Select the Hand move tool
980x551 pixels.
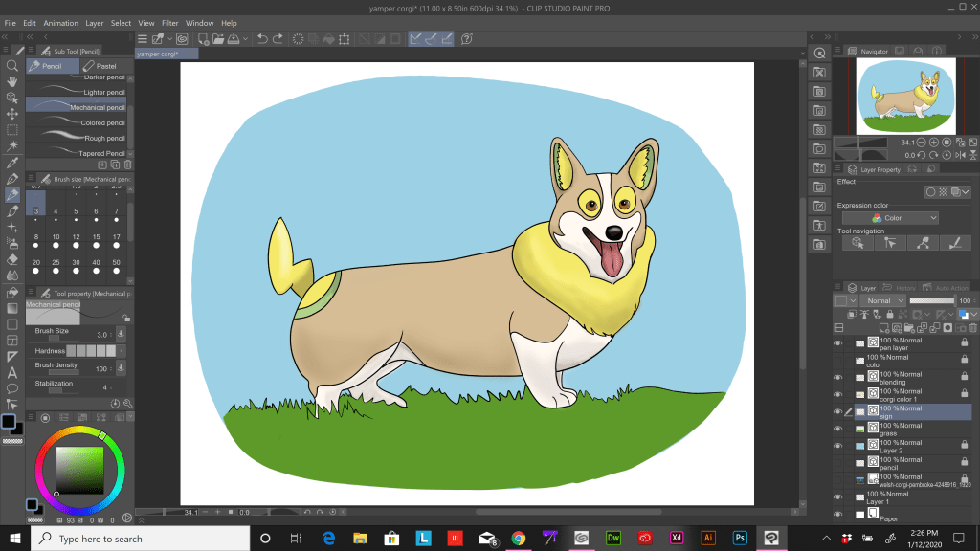click(11, 82)
